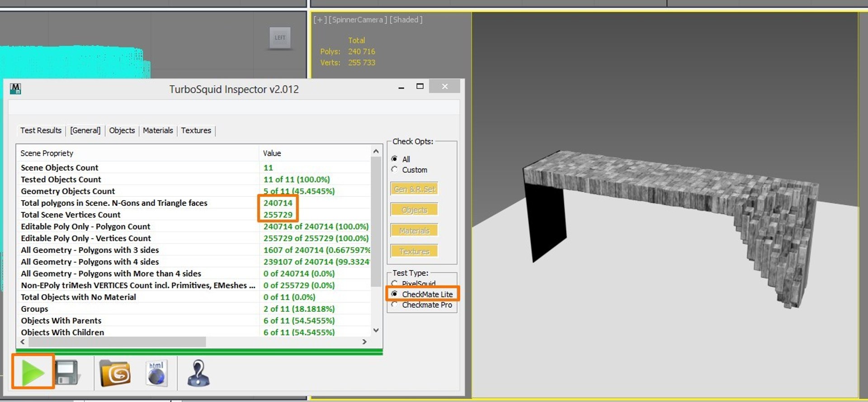Click the green progress bar

pyautogui.click(x=199, y=351)
